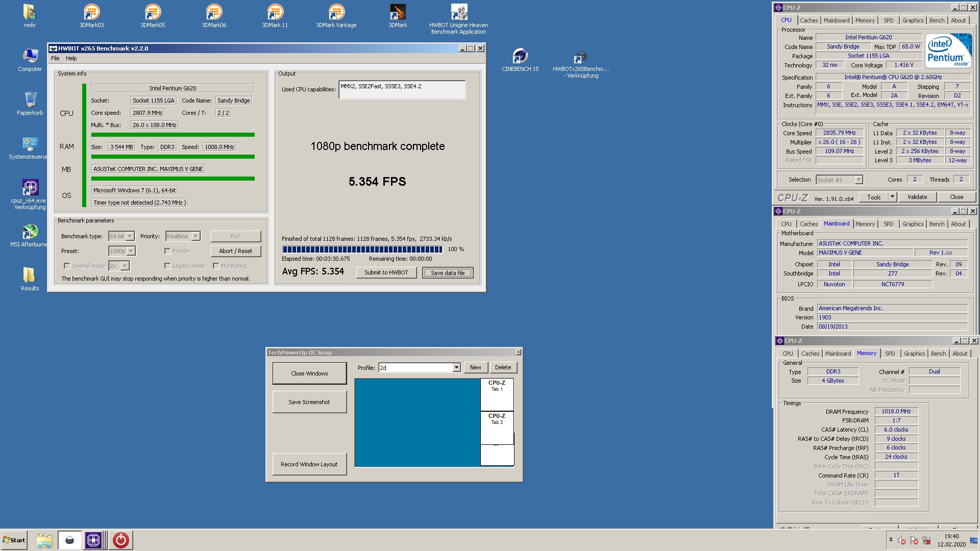The image size is (980, 551).
Task: Click the Save data file button
Action: tap(448, 273)
